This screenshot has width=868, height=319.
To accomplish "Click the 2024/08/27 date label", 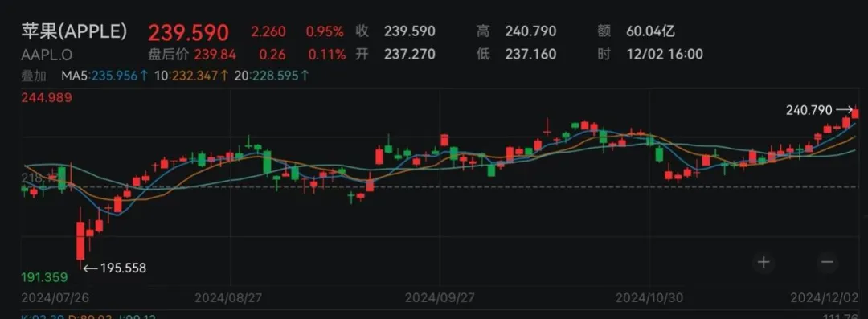I will pos(228,298).
